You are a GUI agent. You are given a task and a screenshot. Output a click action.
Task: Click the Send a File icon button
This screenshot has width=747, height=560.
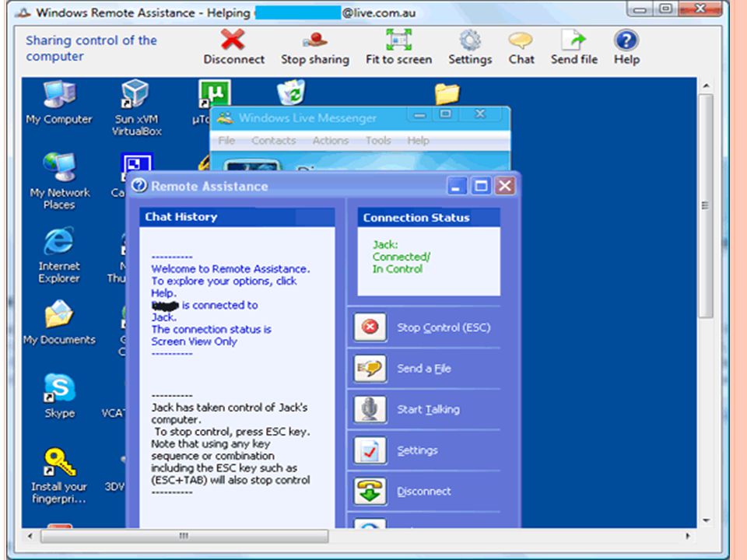[370, 368]
